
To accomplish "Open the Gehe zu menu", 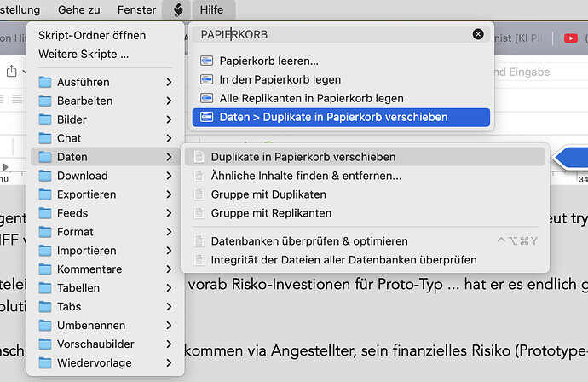I will (78, 10).
